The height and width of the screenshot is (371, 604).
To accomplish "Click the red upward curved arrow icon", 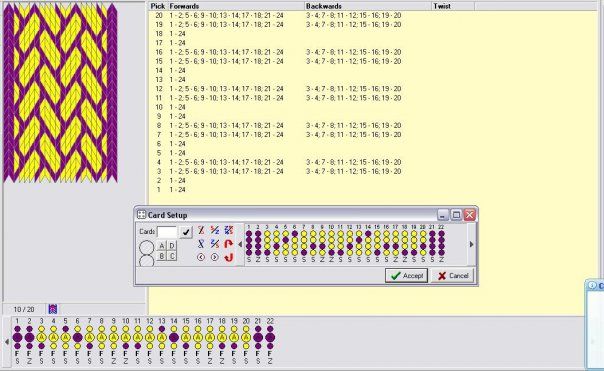I will (229, 243).
